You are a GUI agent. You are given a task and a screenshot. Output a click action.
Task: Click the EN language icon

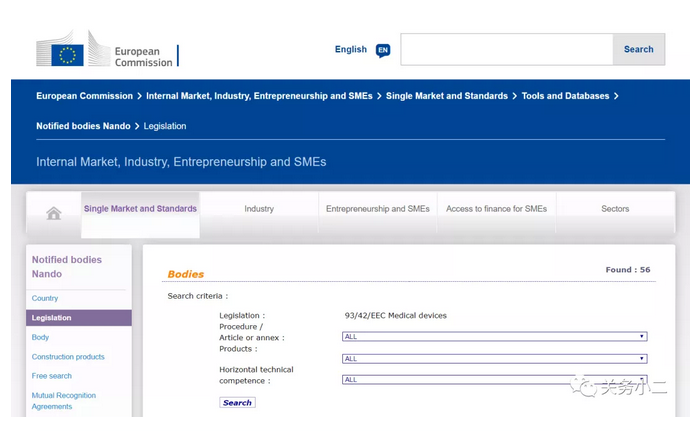pyautogui.click(x=383, y=50)
